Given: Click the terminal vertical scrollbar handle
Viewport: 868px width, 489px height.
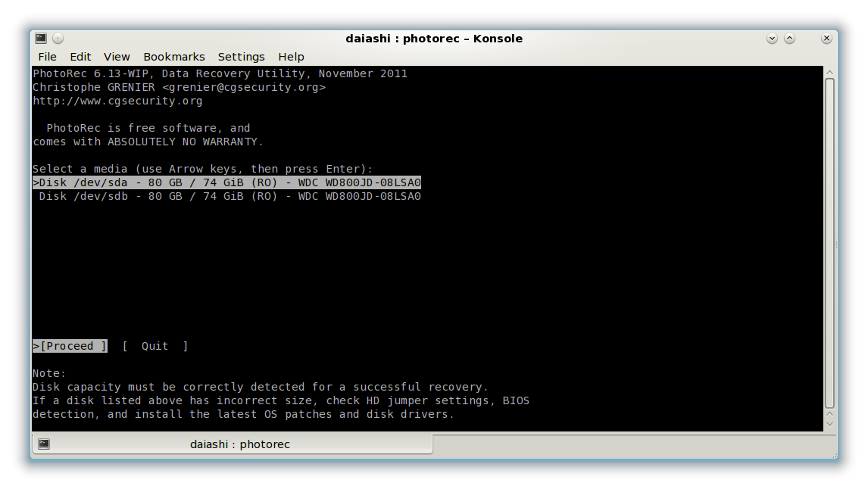Looking at the screenshot, I should [829, 243].
